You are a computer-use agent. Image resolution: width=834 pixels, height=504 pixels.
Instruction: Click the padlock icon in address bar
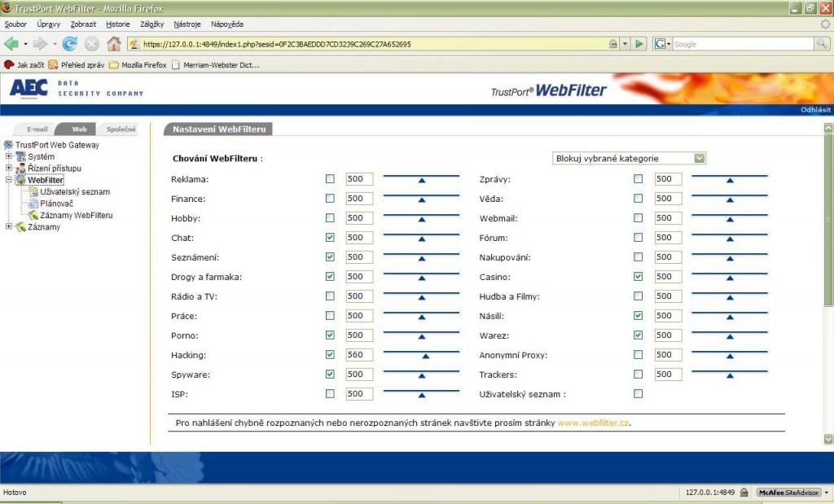point(613,44)
